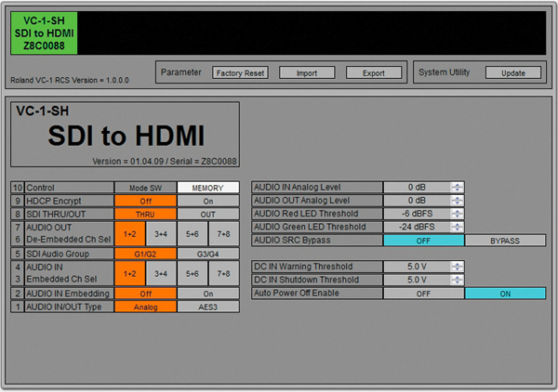Choose AUDIO IN Embedded channel 3+4
558x392 pixels.
161,273
